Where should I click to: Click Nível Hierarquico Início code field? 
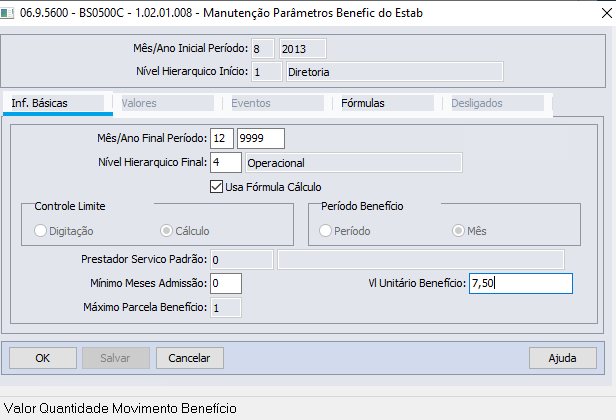click(267, 72)
